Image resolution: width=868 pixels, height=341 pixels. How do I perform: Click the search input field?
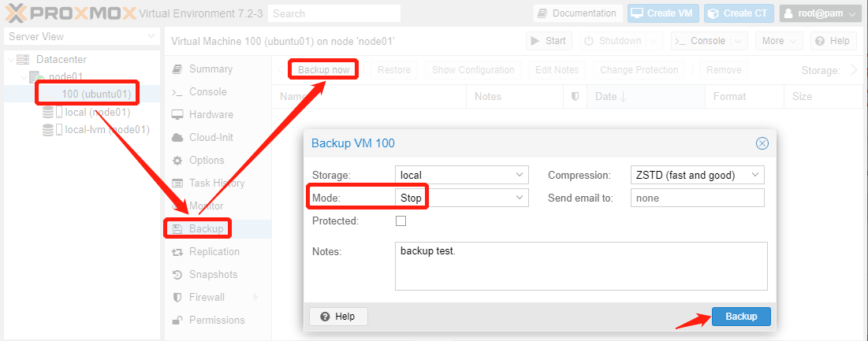pyautogui.click(x=333, y=13)
